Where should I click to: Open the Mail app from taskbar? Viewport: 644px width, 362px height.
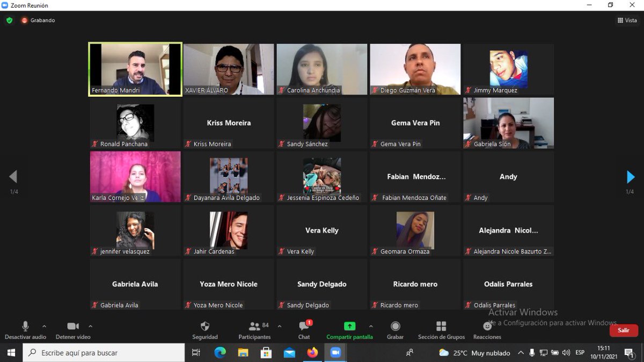click(x=289, y=353)
